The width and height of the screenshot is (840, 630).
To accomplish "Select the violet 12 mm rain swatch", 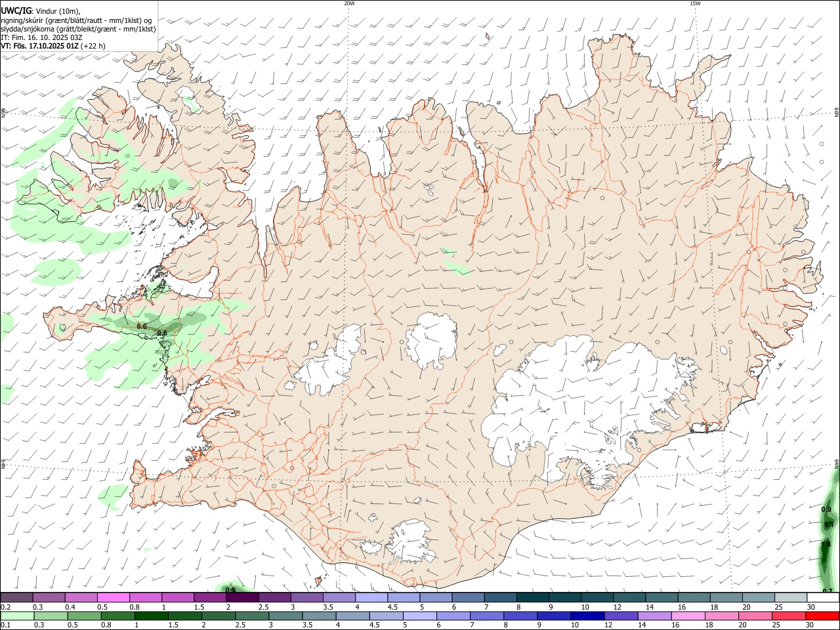I will tap(620, 616).
